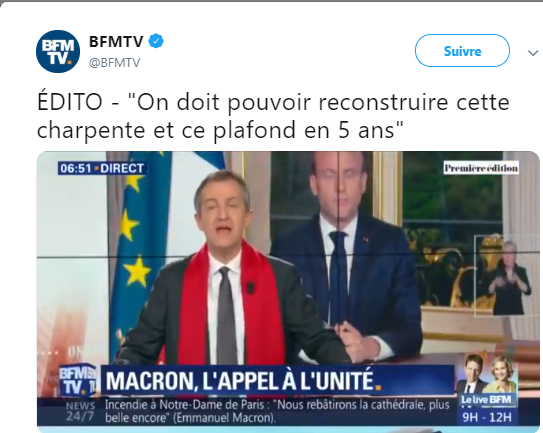Screen dimensions: 543x433
Task: Click the sign language interpreter inset
Action: [x=501, y=275]
